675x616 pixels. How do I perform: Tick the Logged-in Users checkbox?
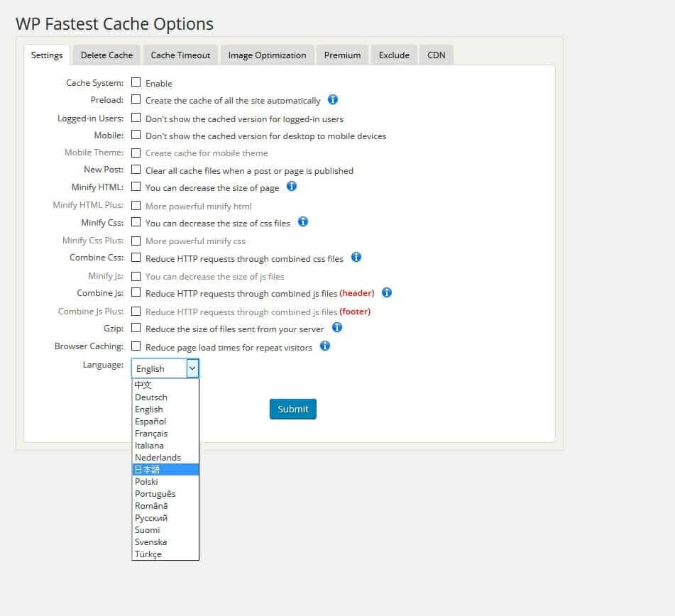point(136,118)
